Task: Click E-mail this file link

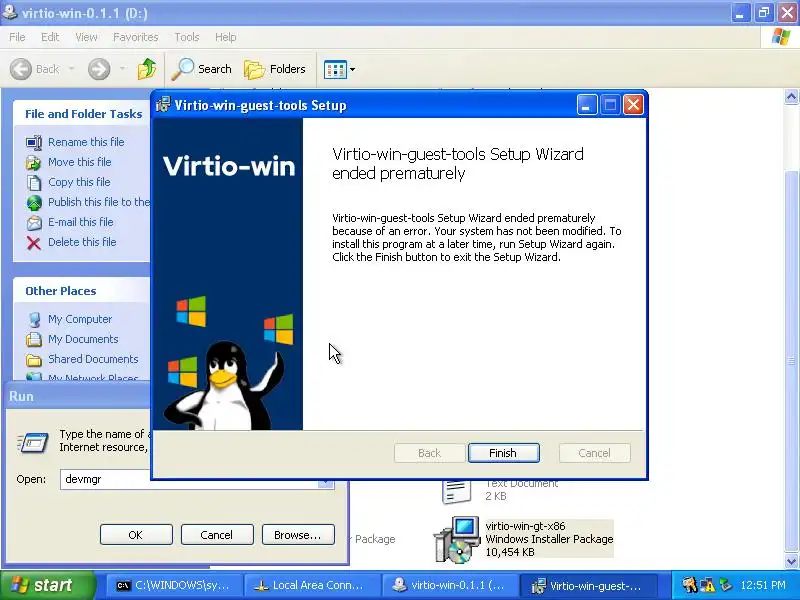Action: [81, 222]
